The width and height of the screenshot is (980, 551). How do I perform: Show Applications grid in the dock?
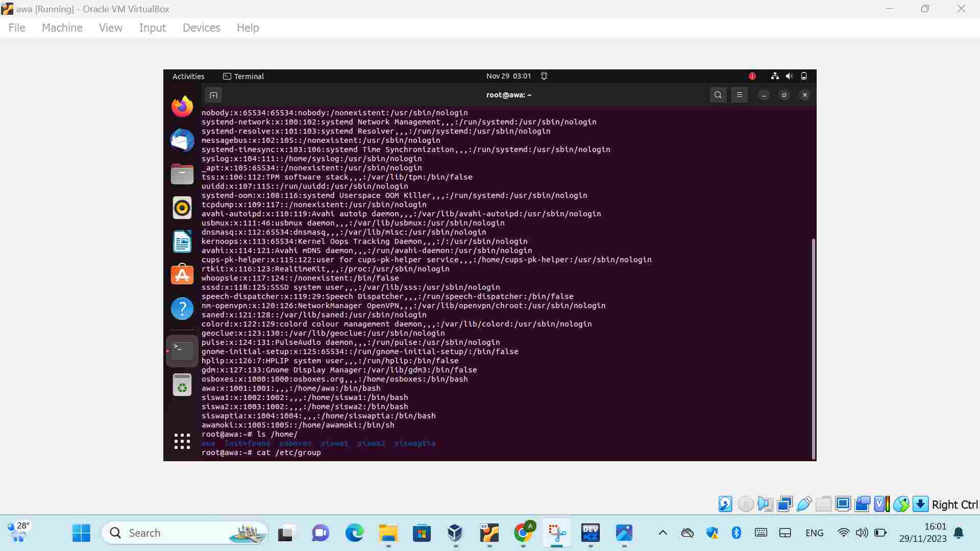click(182, 441)
